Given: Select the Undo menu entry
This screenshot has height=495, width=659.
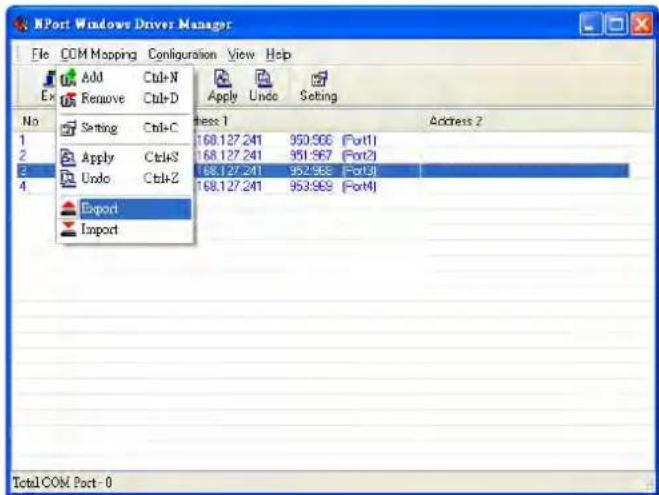Looking at the screenshot, I should 126,178.
